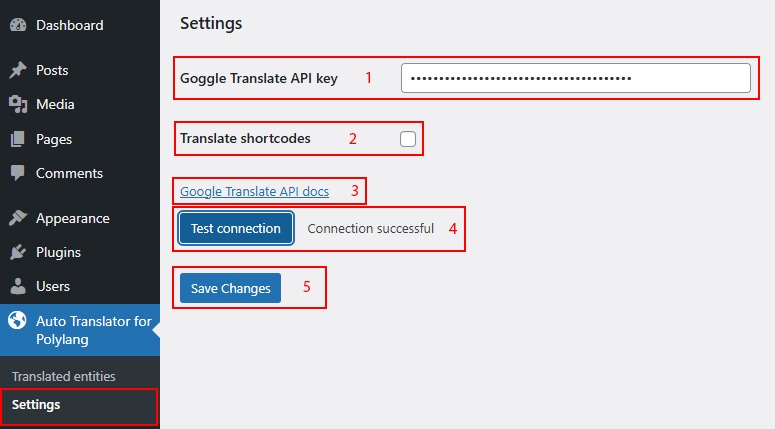Screen dimensions: 775x429
Task: Focus the Google Translate API key field
Action: [575, 78]
